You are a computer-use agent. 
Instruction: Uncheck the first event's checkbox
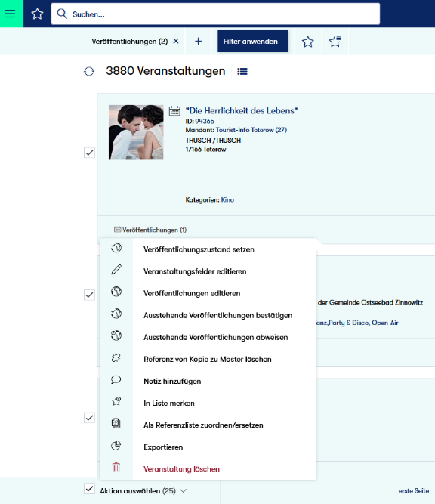(x=89, y=153)
